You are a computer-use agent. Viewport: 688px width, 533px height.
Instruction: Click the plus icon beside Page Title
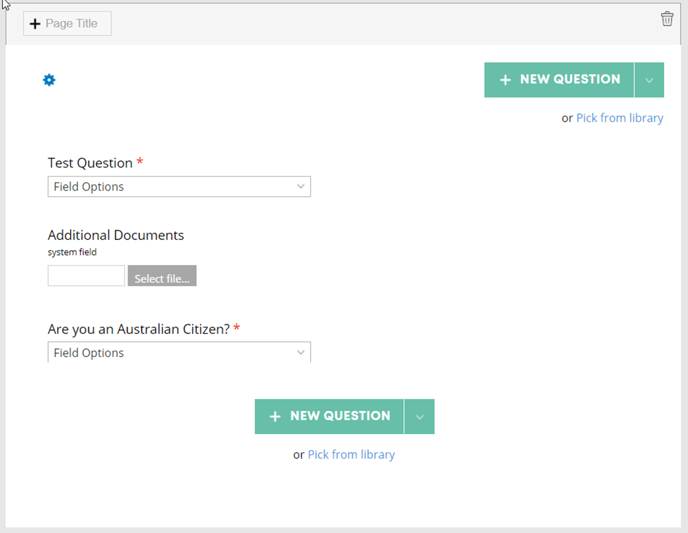35,24
